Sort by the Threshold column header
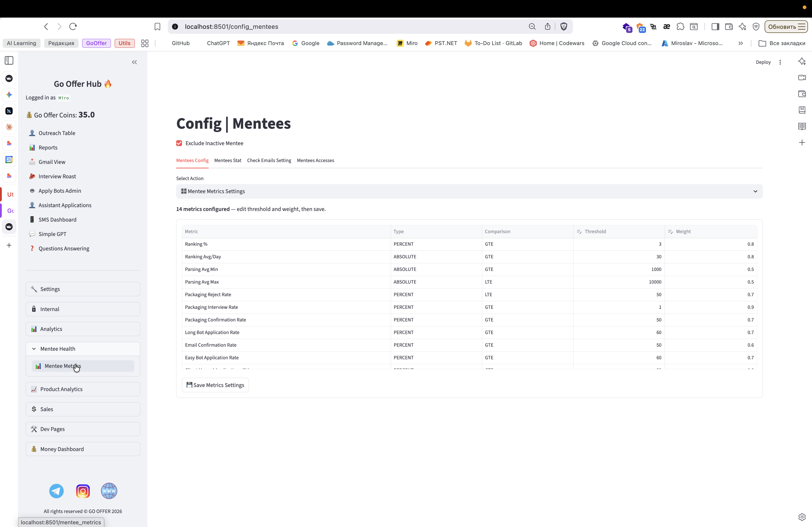The image size is (812, 527). (x=595, y=231)
